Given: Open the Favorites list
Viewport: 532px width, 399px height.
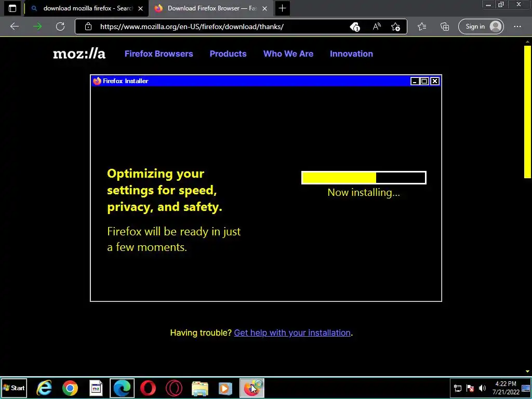Looking at the screenshot, I should click(422, 26).
